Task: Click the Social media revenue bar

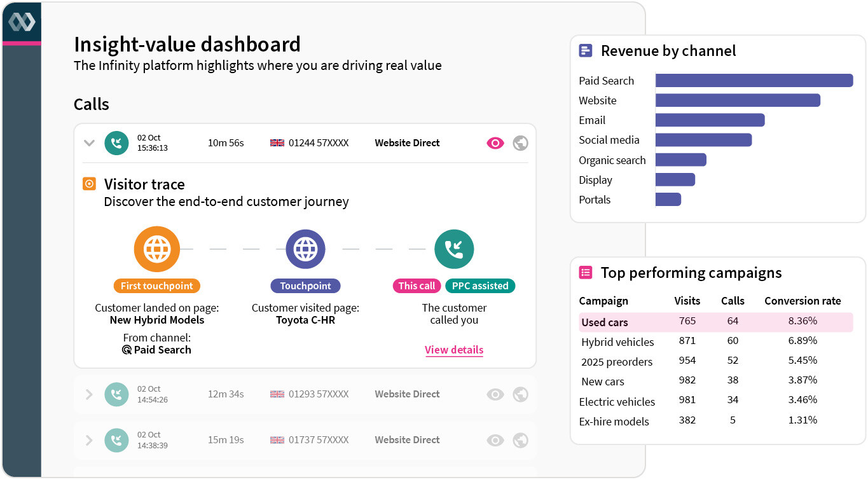Action: click(x=704, y=140)
